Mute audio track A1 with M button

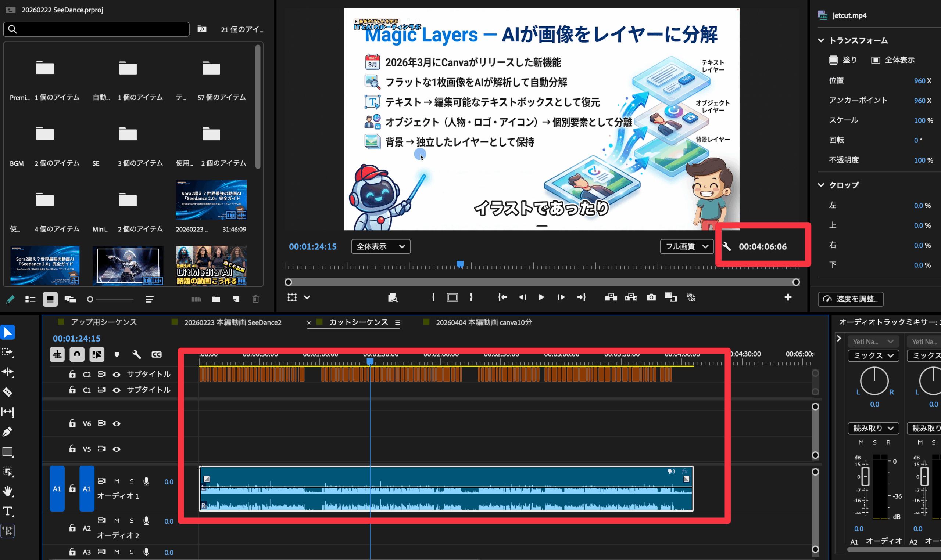point(117,481)
